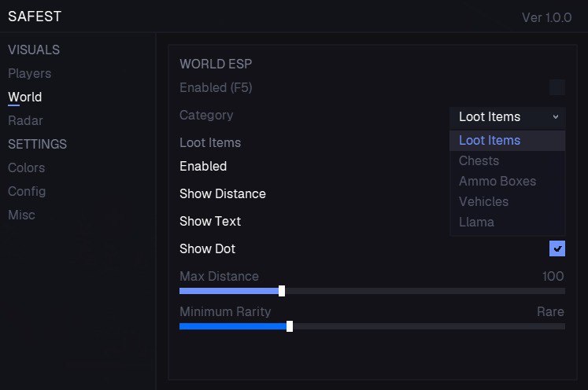Click the Show Distance option label
Screen dimensions: 588x390
(x=223, y=193)
